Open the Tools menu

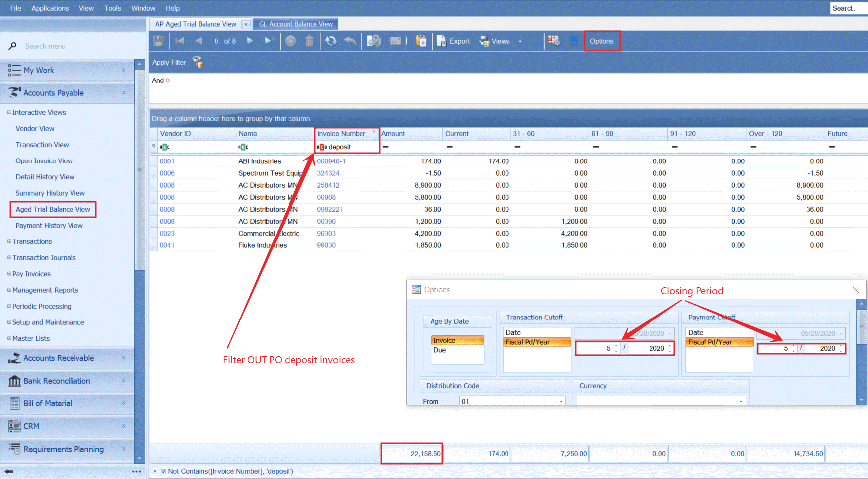(x=112, y=8)
